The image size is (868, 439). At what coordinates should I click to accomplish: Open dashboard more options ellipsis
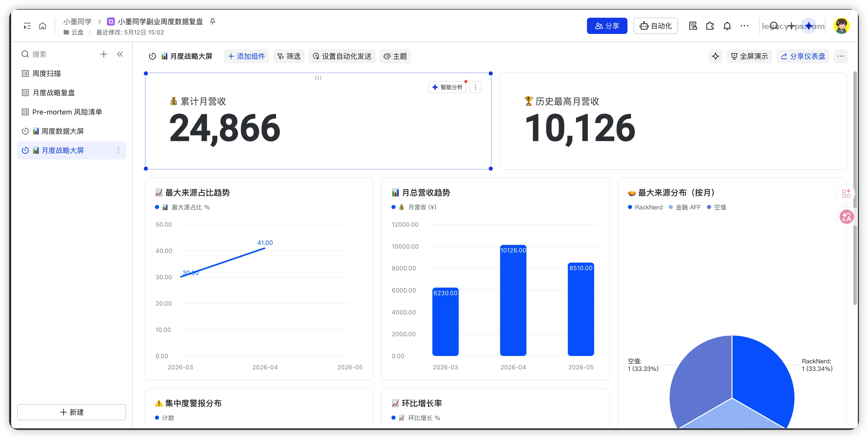coord(841,56)
